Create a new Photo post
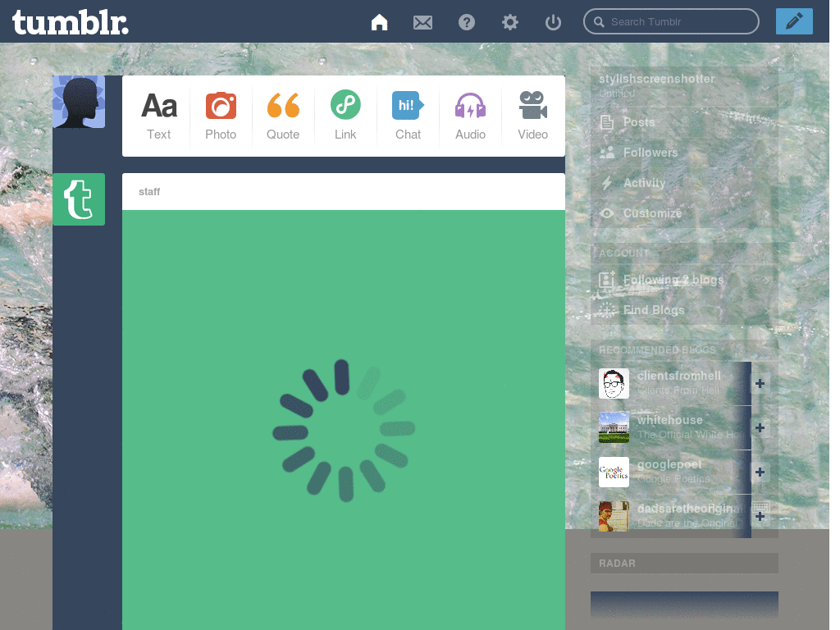The width and height of the screenshot is (840, 630). pos(221,116)
